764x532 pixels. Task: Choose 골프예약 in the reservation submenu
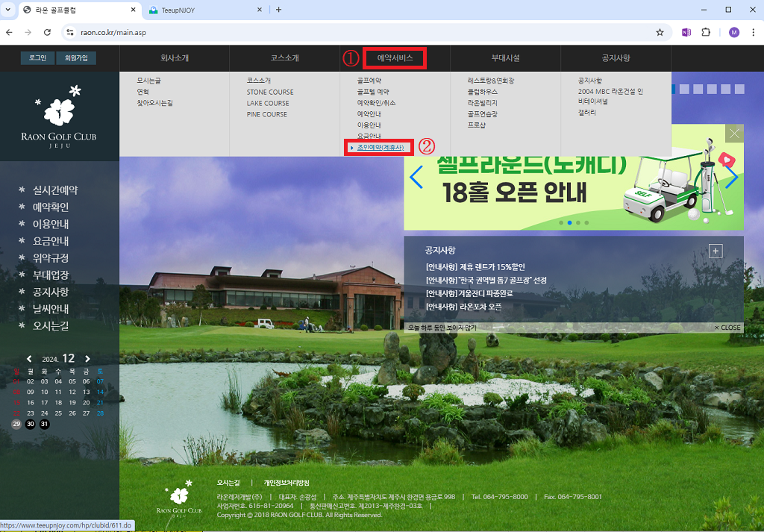(x=369, y=81)
